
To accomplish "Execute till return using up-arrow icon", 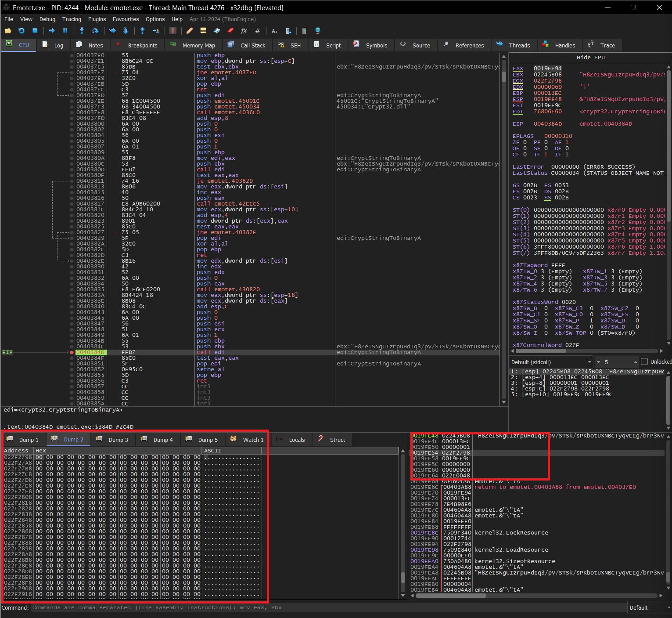I will [142, 31].
